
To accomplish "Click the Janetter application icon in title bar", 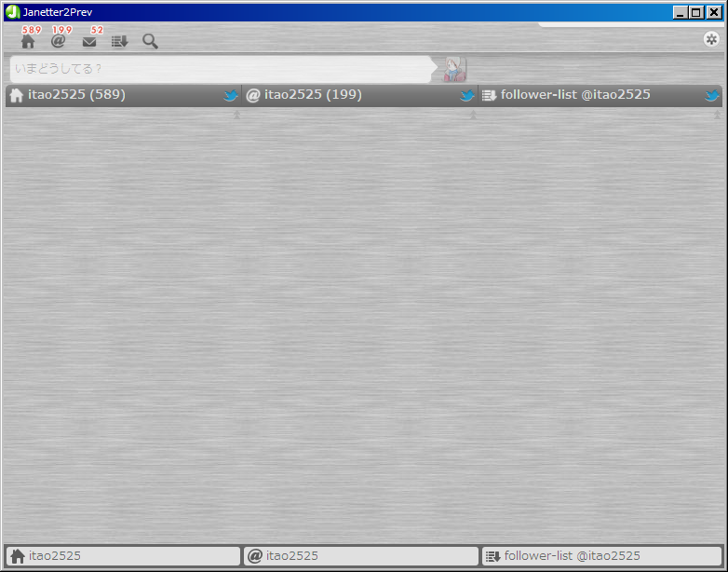I will (12, 12).
